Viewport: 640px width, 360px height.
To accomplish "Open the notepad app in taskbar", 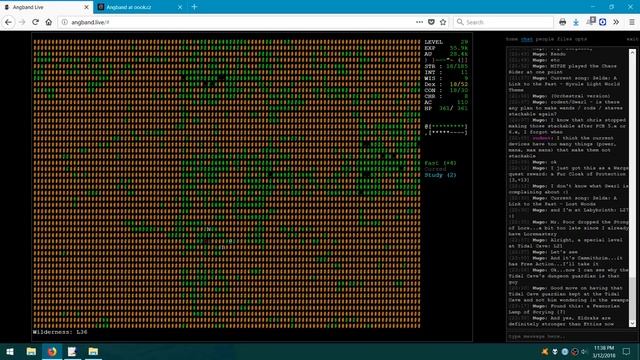I will click(72, 351).
